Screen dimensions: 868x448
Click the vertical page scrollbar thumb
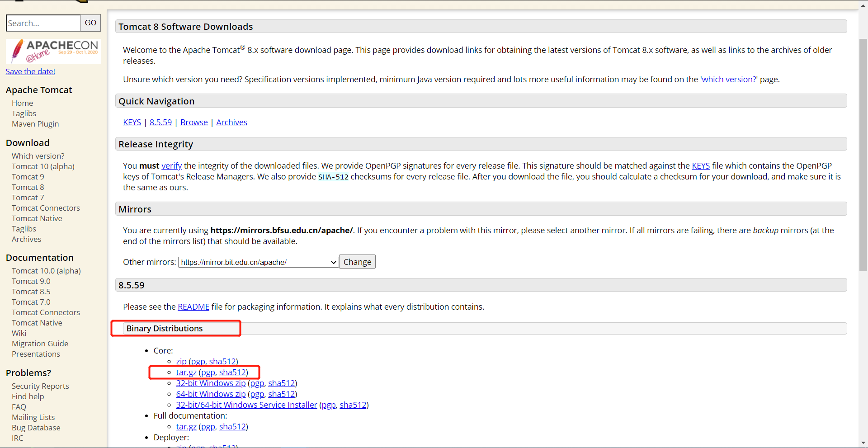863,155
